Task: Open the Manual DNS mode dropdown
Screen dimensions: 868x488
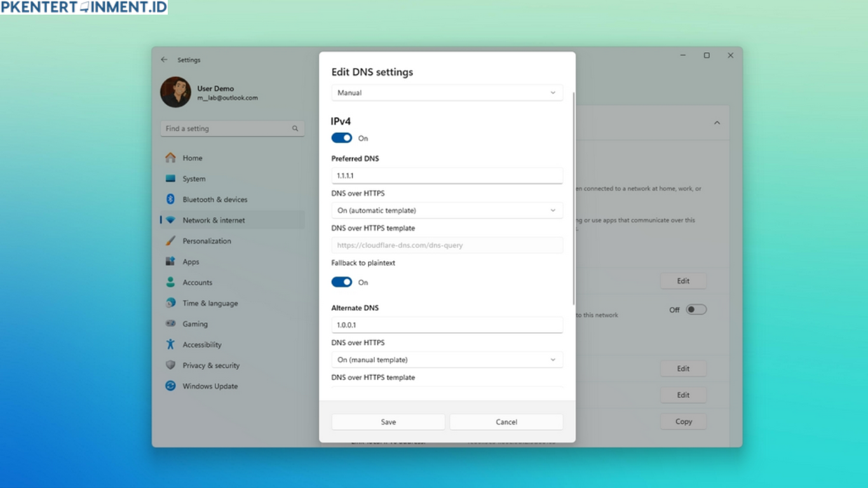Action: click(x=447, y=92)
